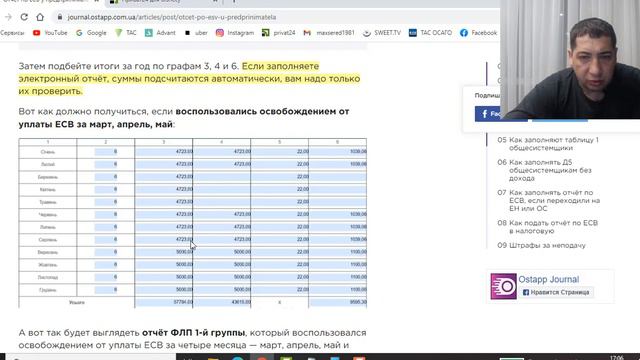Jump to section 07 отчёт по ЕСВ при переходе
Screen dimensions: 640x360
click(549, 200)
